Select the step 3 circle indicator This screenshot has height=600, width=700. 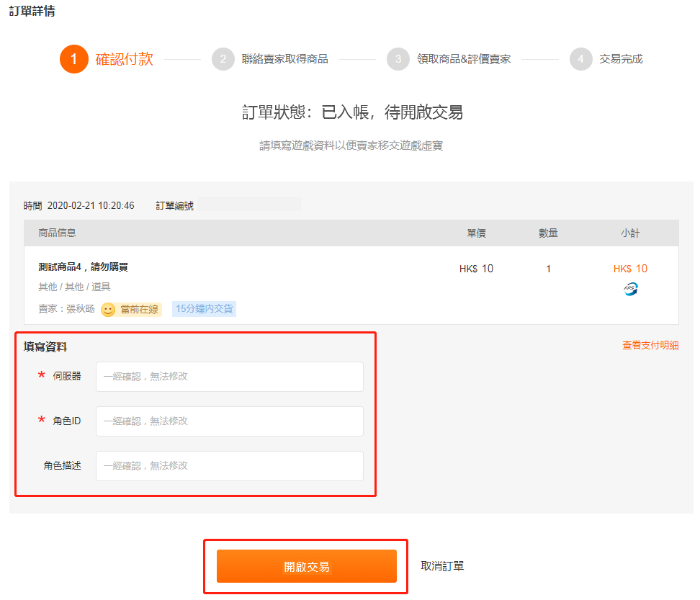click(398, 59)
